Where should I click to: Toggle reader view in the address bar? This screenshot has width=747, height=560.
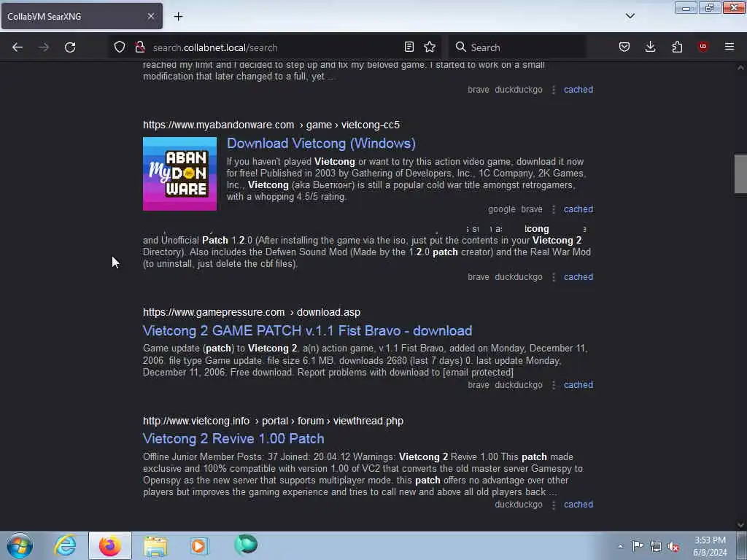tap(409, 47)
